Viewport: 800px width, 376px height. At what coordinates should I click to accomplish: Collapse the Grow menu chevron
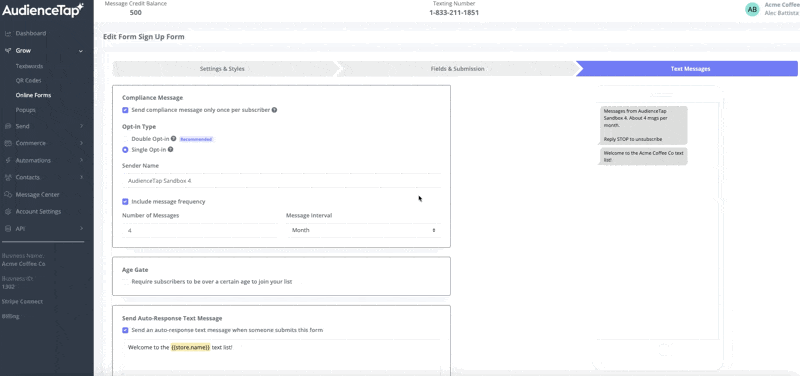coord(81,51)
